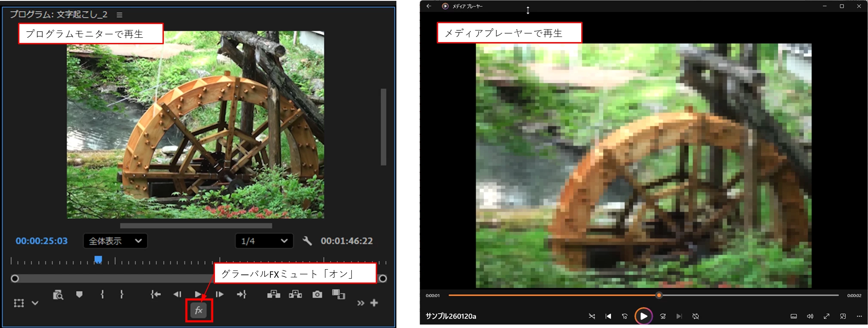Click the blue playhead on the time ruler
The image size is (868, 328).
98,259
